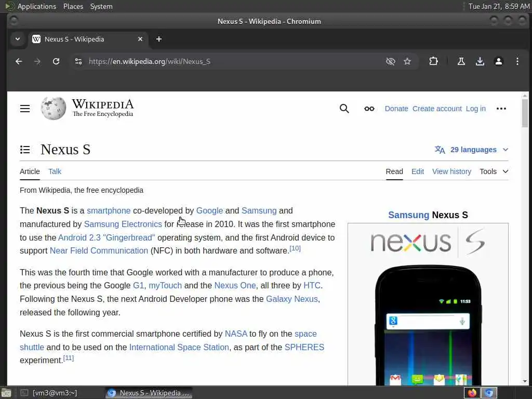Open the Android 2.3 "Gingerbread" link
This screenshot has width=532, height=399.
point(107,237)
